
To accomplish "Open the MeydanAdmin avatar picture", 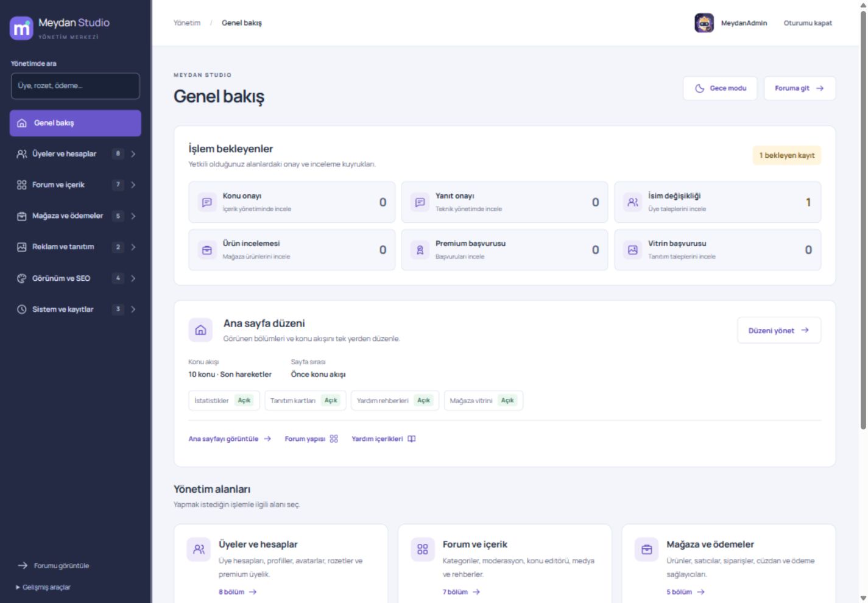I will coord(704,23).
